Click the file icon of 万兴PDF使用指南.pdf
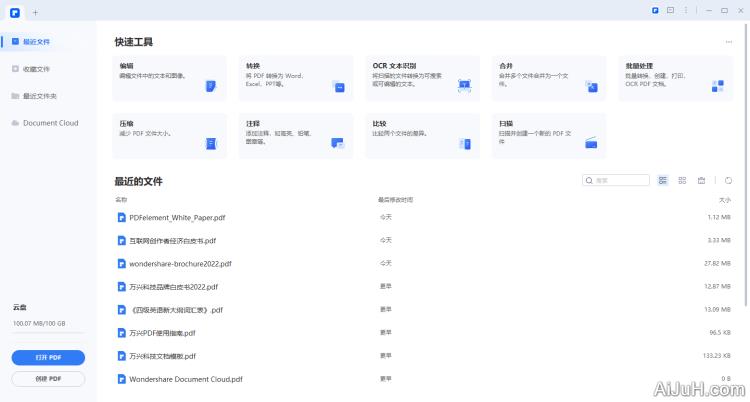This screenshot has height=402, width=750. tap(121, 333)
